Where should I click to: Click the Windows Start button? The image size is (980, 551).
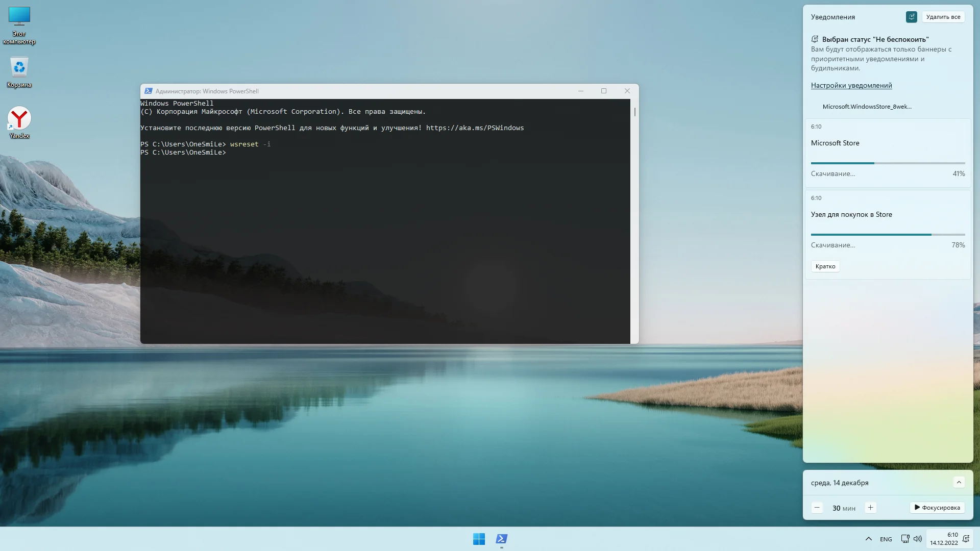(x=479, y=539)
